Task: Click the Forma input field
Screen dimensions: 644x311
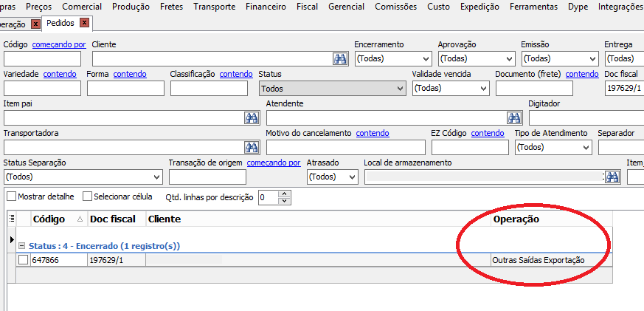Action: (x=125, y=89)
